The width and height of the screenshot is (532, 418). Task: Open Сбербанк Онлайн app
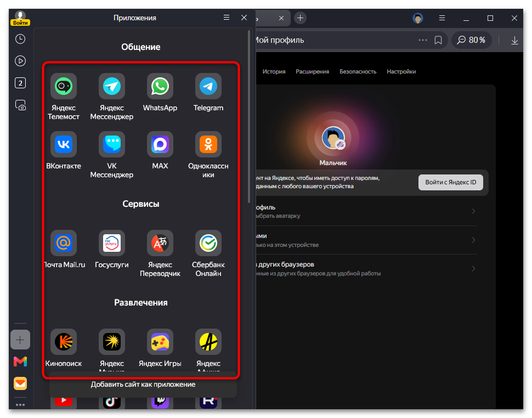pos(208,243)
